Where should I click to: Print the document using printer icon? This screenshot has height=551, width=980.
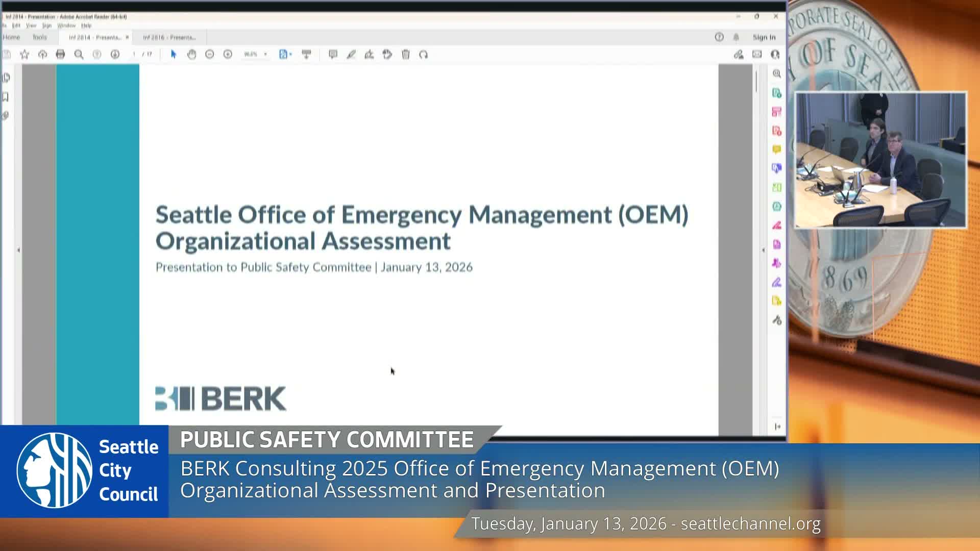pos(60,54)
